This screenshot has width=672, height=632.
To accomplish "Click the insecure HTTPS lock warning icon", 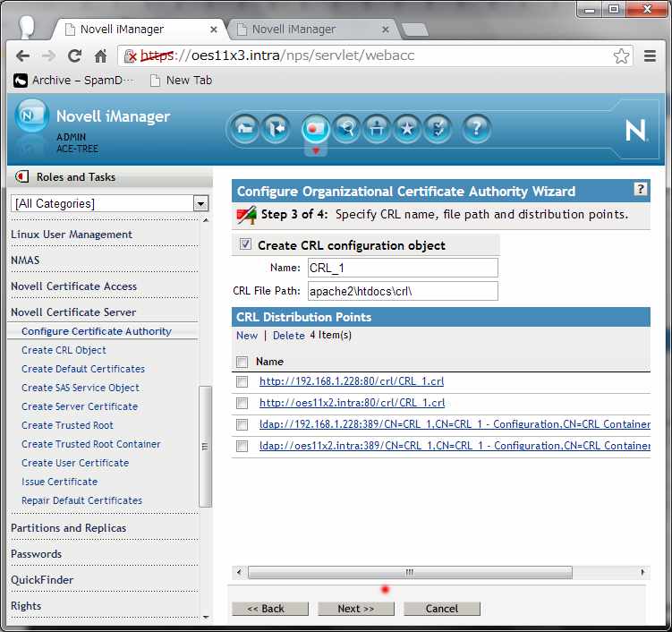I will point(130,56).
